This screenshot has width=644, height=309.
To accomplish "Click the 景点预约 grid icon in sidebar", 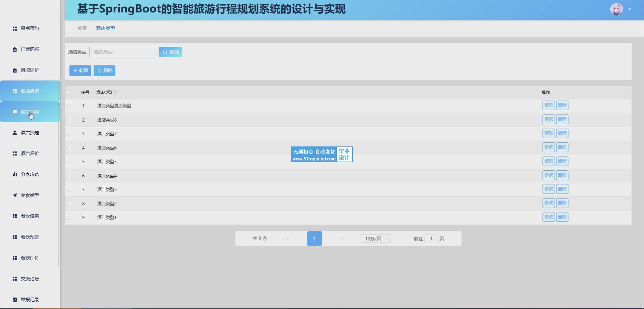I will 15,29.
